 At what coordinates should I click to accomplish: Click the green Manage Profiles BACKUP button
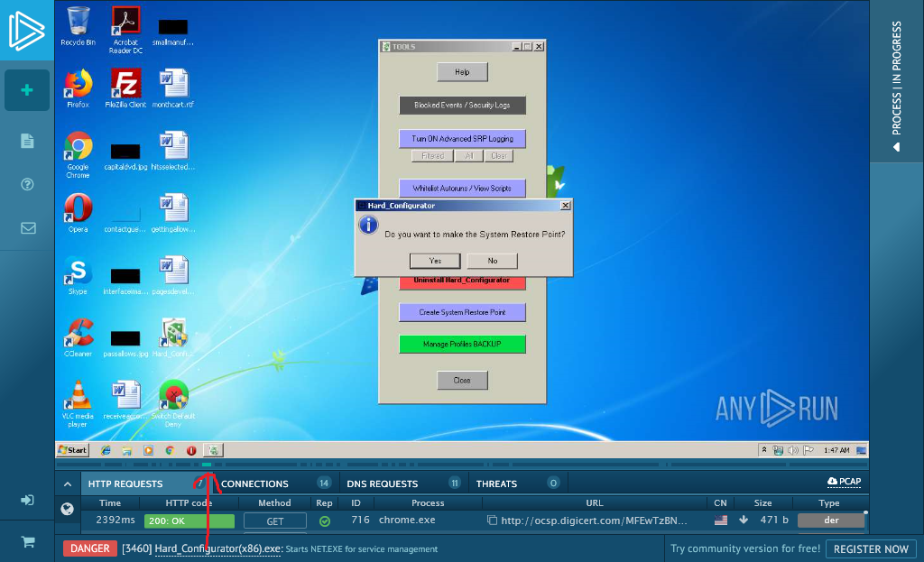[462, 345]
